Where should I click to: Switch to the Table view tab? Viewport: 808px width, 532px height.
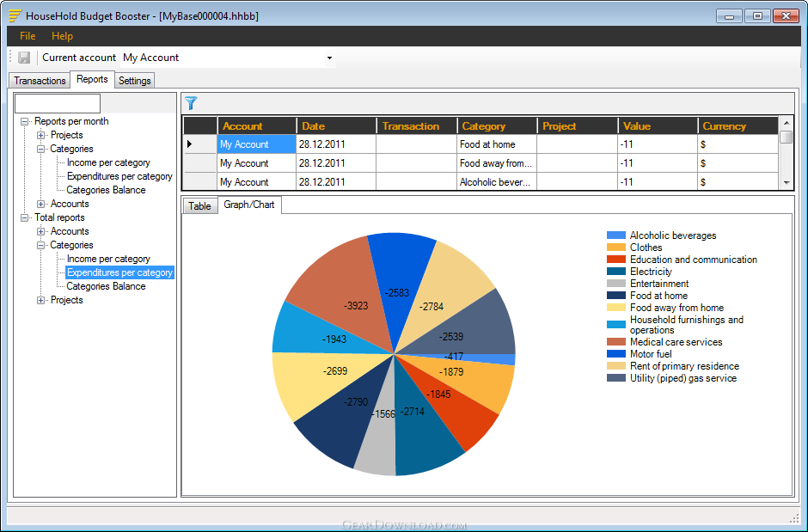pos(199,206)
